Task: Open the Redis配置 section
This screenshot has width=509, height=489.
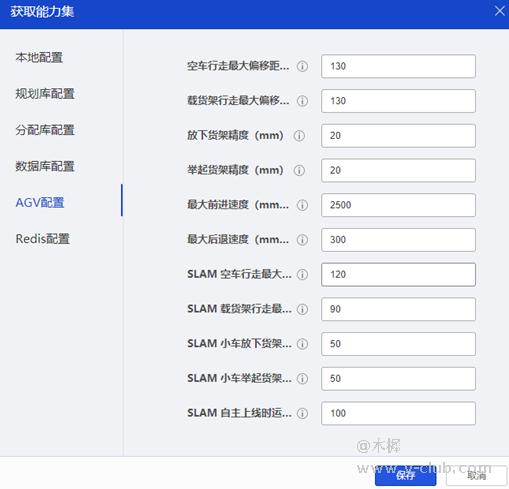Action: coord(43,239)
